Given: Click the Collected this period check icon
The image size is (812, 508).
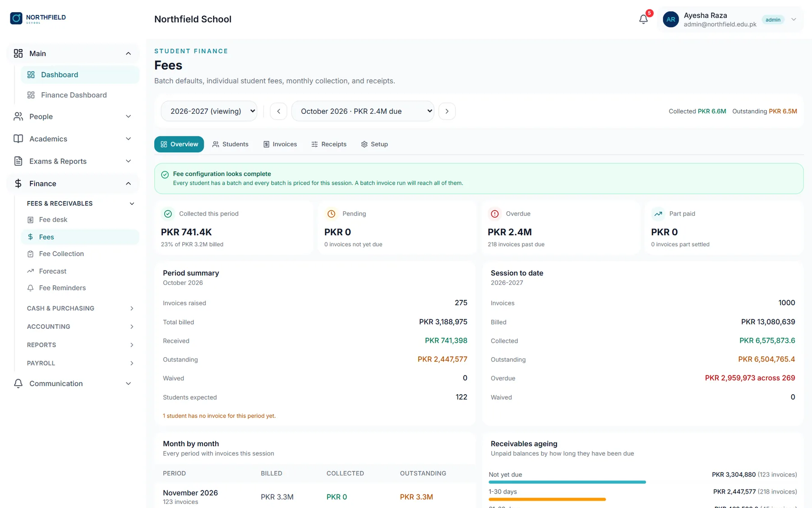Looking at the screenshot, I should point(168,214).
